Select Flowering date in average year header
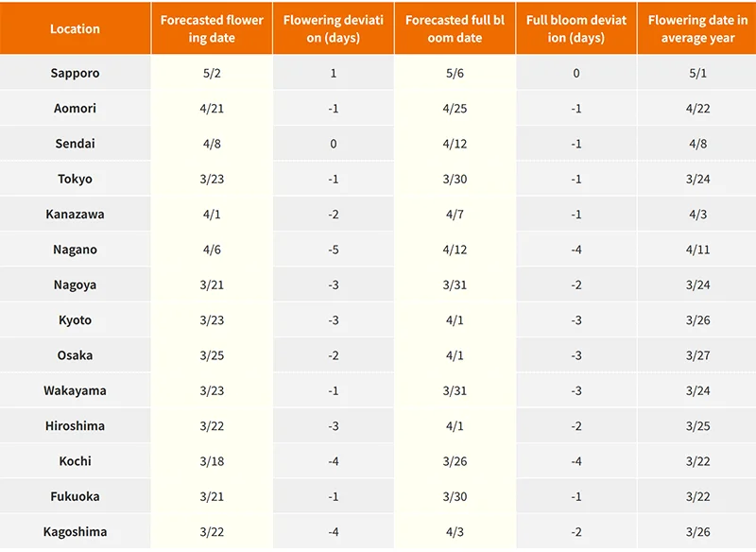Image resolution: width=756 pixels, height=552 pixels. 697,29
